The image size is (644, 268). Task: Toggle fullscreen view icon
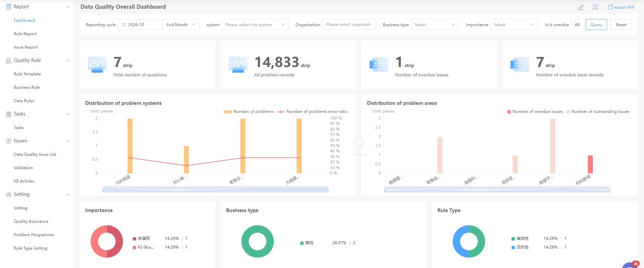(595, 7)
